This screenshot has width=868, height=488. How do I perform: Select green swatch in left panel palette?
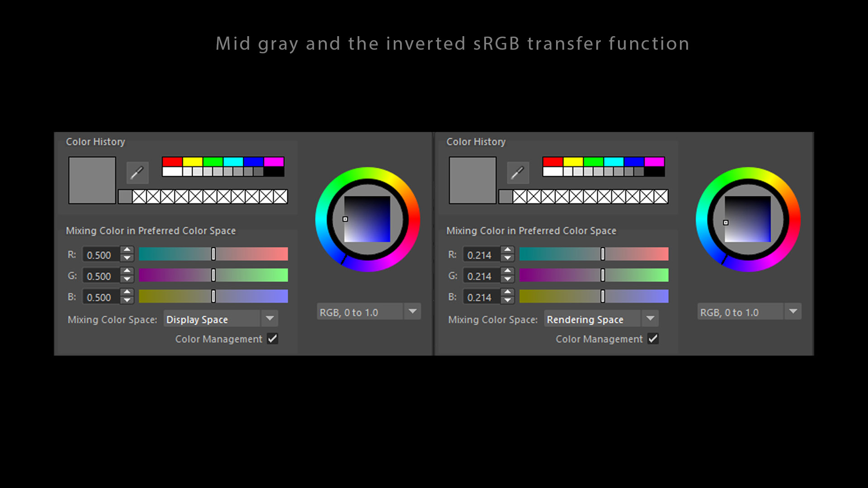pyautogui.click(x=213, y=162)
